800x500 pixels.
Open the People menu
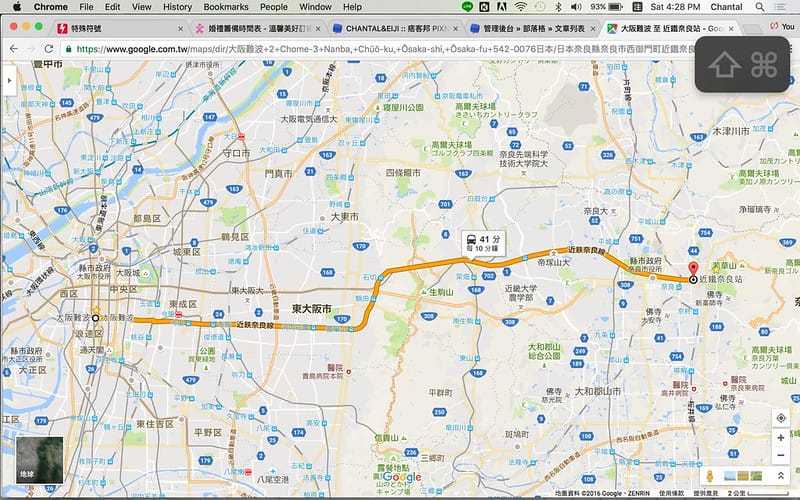(273, 7)
